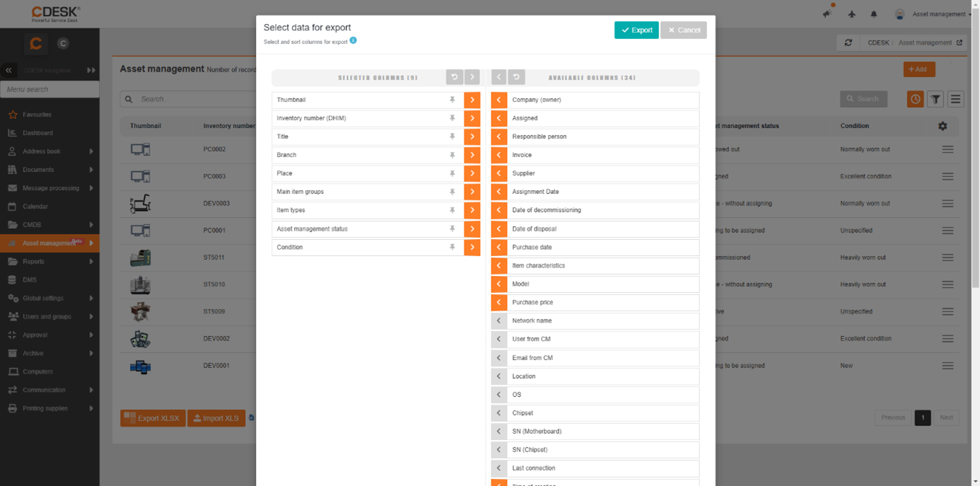Viewport: 980px width, 486px height.
Task: Pin the Thumbnail column
Action: (x=453, y=100)
